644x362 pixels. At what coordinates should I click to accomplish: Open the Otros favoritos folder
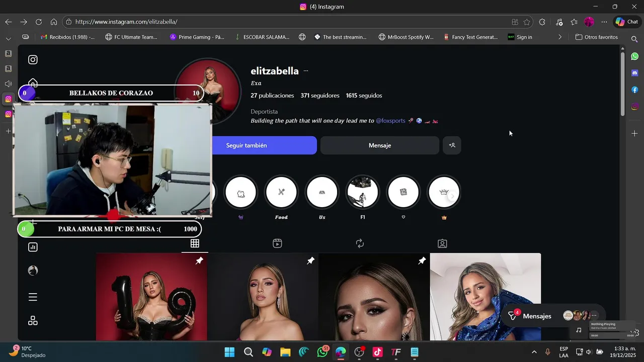click(597, 37)
